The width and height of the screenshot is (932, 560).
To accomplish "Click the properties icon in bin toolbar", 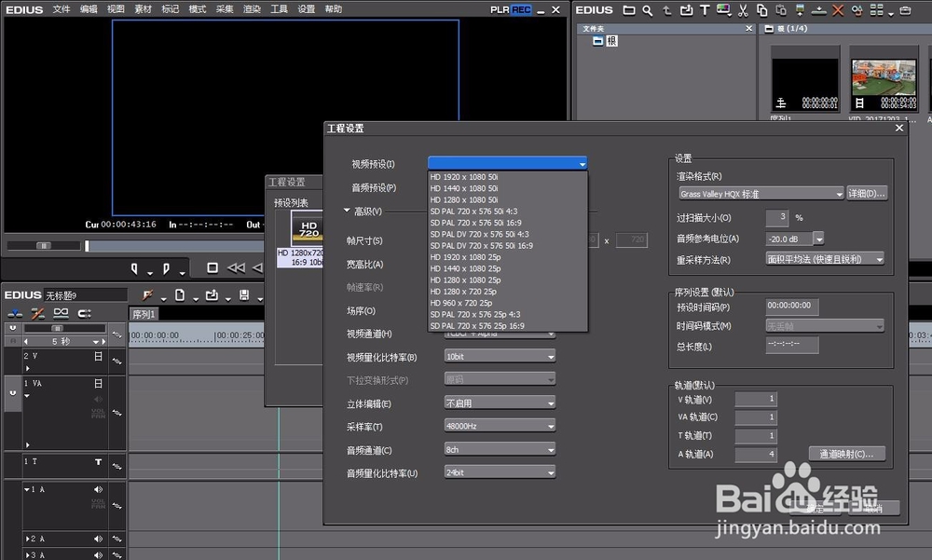I will point(857,10).
